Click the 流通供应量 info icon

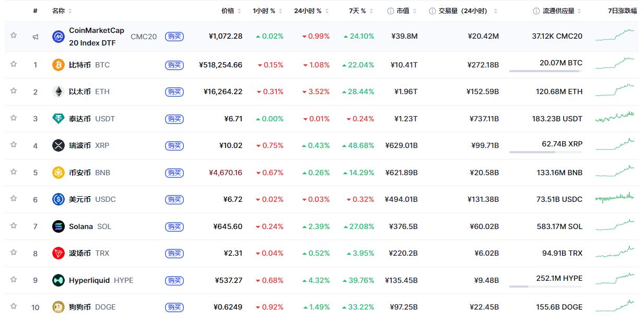coord(536,11)
